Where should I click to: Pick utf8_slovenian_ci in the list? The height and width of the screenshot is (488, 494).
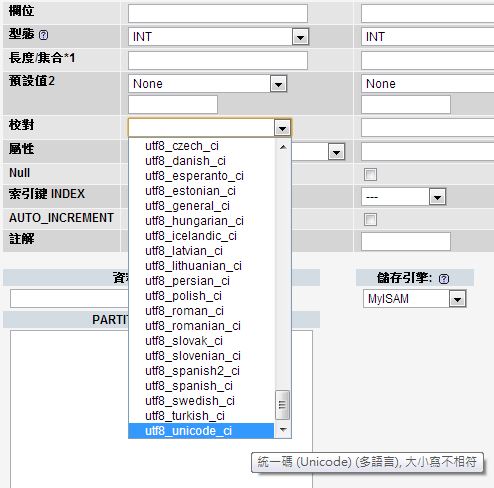click(201, 356)
